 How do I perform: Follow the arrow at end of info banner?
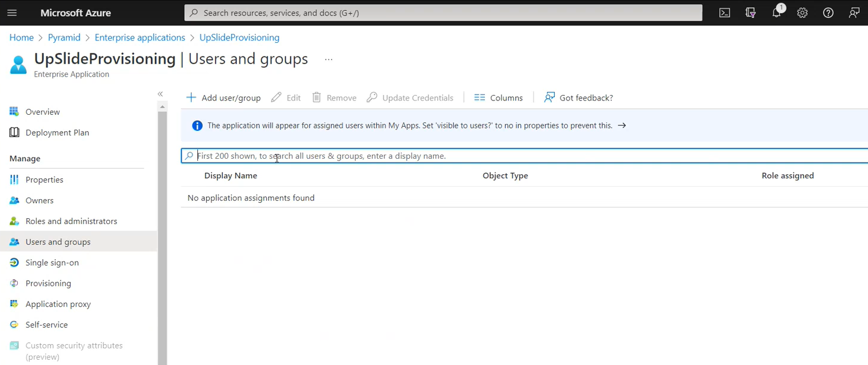point(621,125)
